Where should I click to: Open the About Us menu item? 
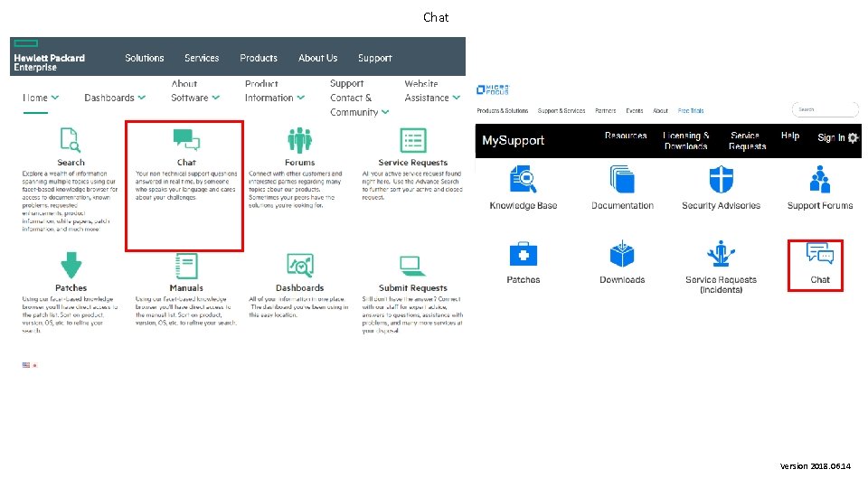[317, 58]
